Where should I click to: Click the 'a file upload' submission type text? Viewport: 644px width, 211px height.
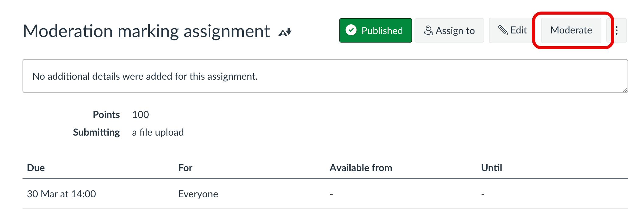[x=158, y=132]
